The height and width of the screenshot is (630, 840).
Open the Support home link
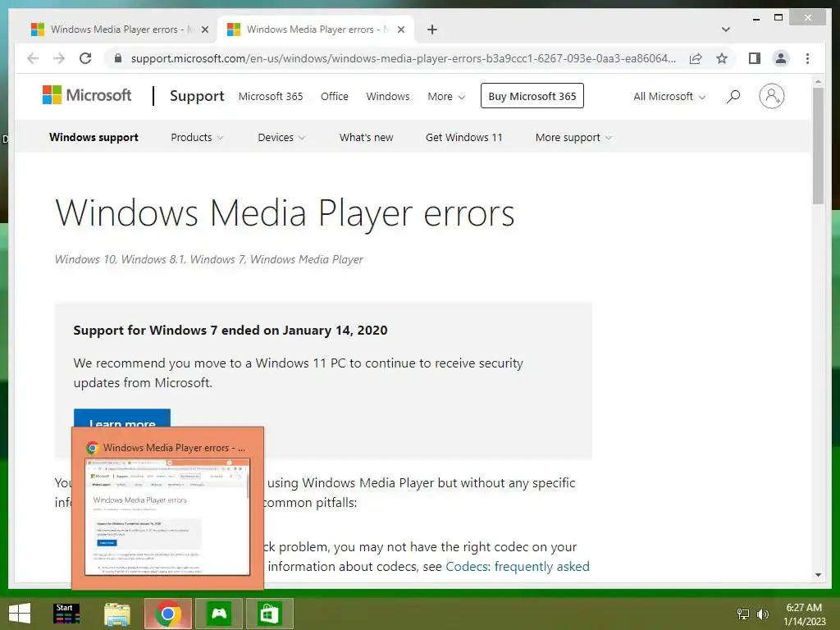(x=197, y=96)
